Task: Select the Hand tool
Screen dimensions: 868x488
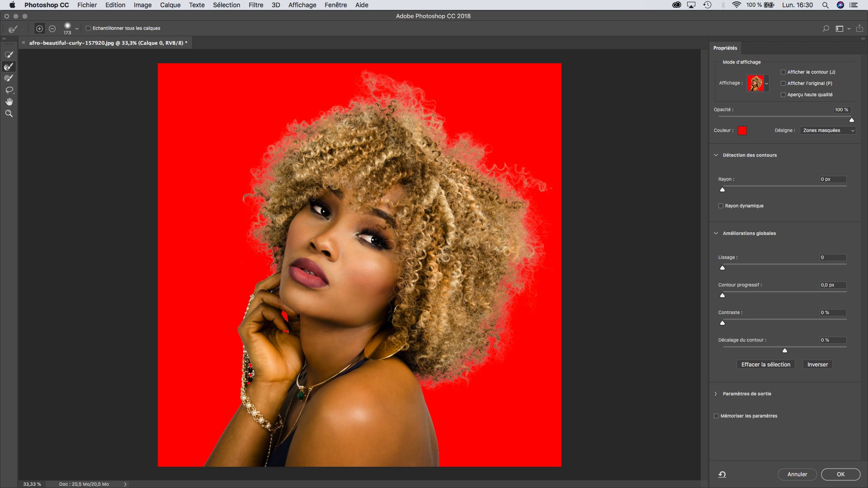Action: pyautogui.click(x=9, y=102)
